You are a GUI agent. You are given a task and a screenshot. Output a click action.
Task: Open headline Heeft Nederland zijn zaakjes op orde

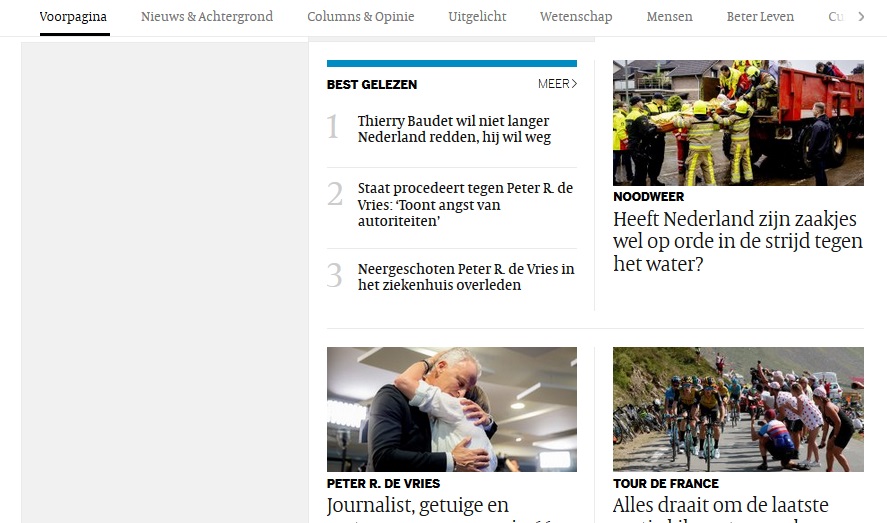pyautogui.click(x=738, y=241)
